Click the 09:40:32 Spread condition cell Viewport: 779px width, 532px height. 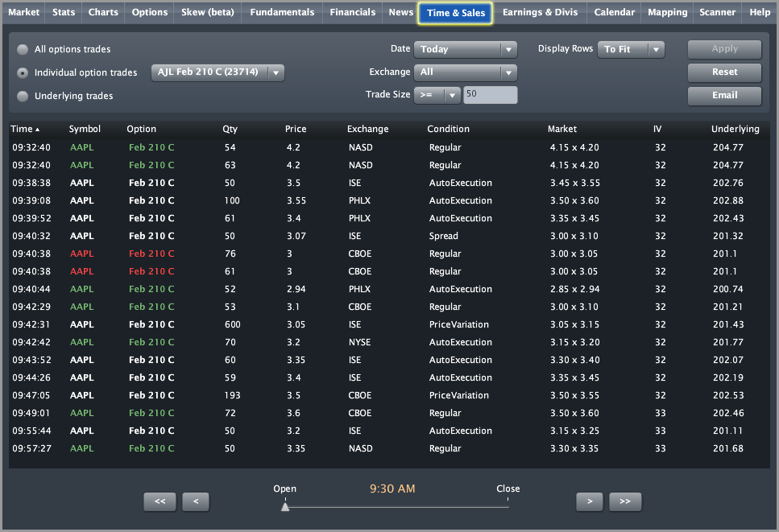[x=444, y=237]
